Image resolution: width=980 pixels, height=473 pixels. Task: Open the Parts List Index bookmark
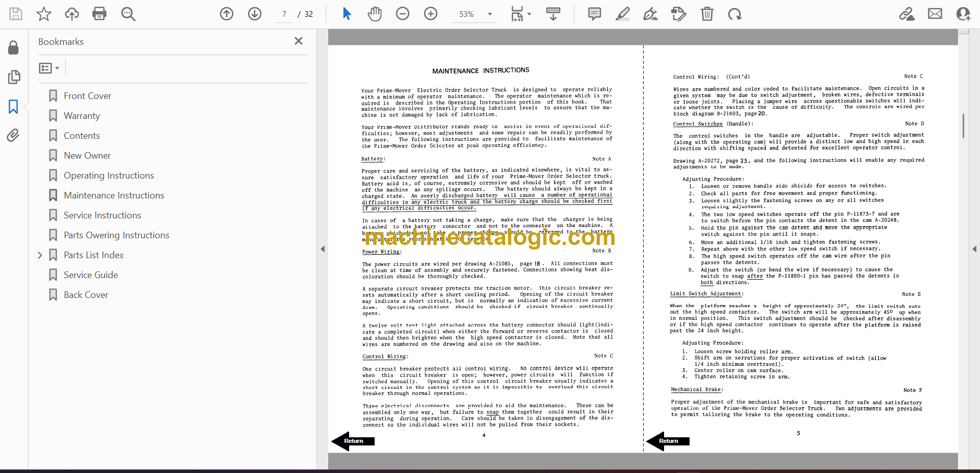pyautogui.click(x=93, y=255)
